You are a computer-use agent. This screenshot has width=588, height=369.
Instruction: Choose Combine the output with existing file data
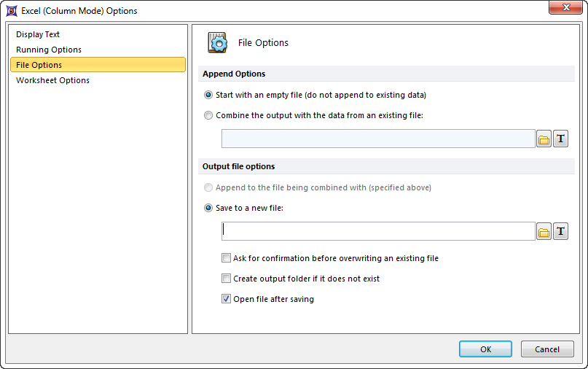(209, 115)
